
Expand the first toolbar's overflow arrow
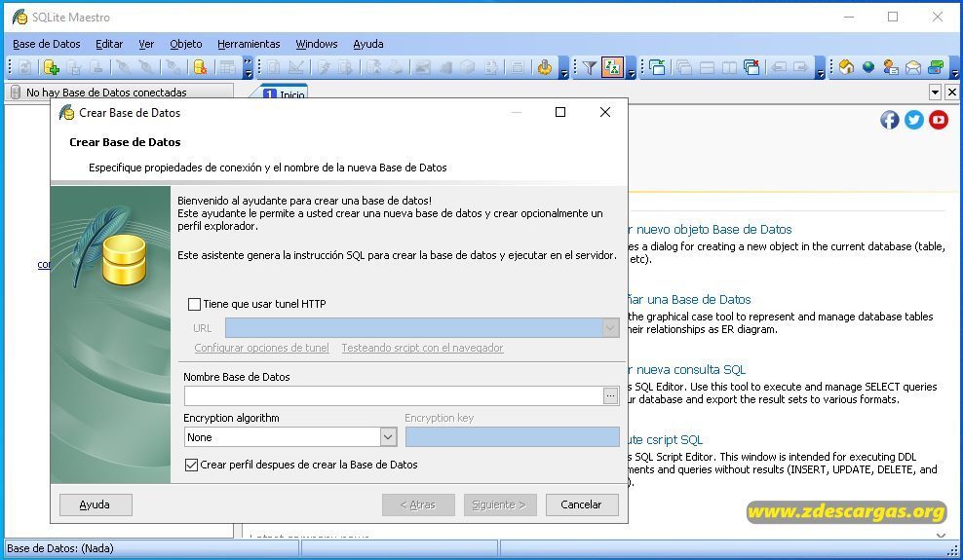tap(248, 67)
